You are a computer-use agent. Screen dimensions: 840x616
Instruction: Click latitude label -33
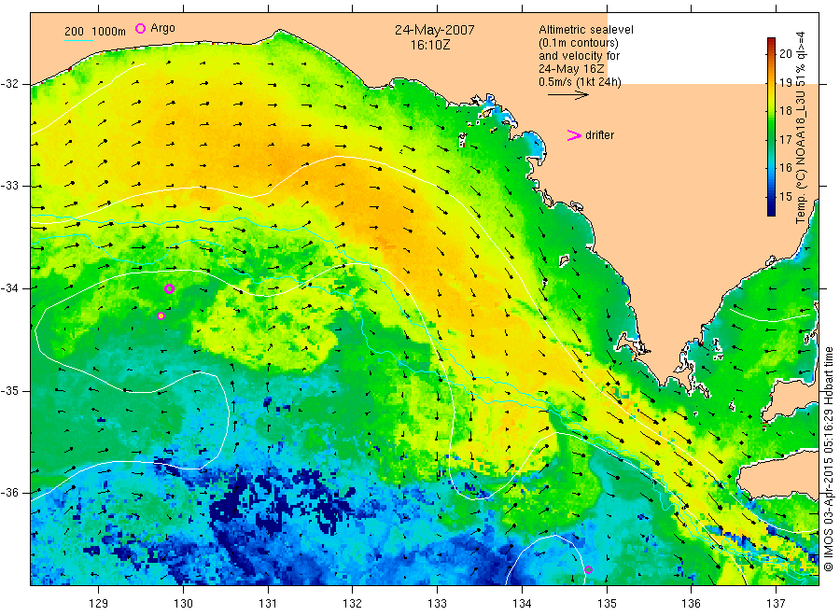point(9,186)
